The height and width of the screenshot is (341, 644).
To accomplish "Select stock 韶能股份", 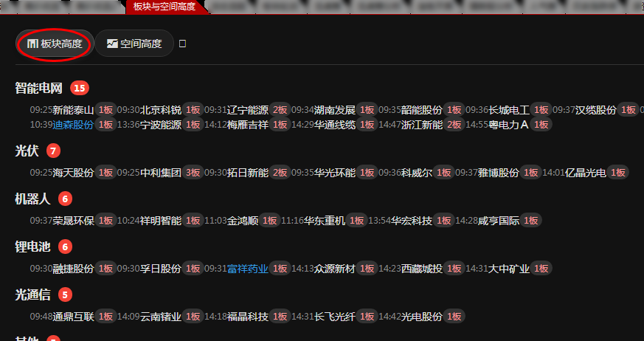I will tap(422, 110).
